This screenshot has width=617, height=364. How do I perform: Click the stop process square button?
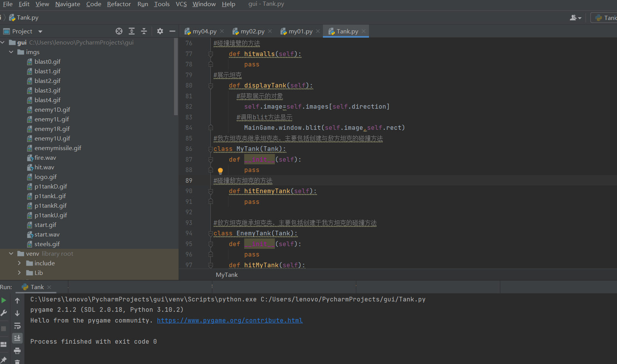tap(4, 329)
